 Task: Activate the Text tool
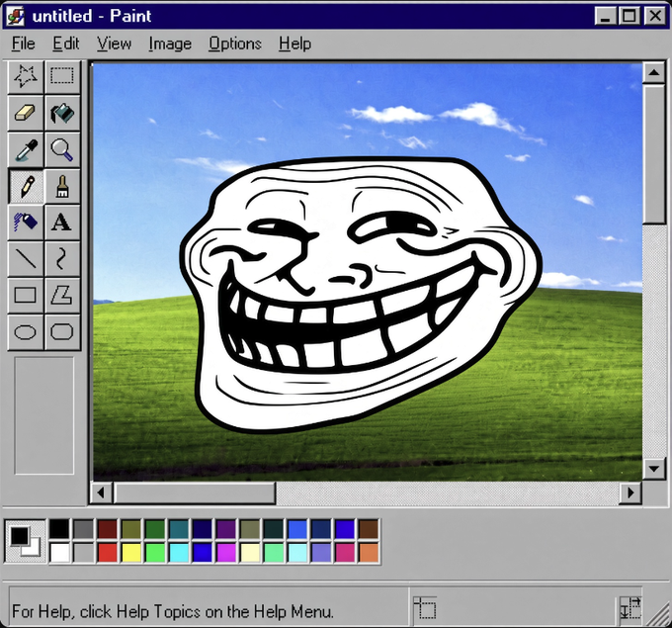62,223
